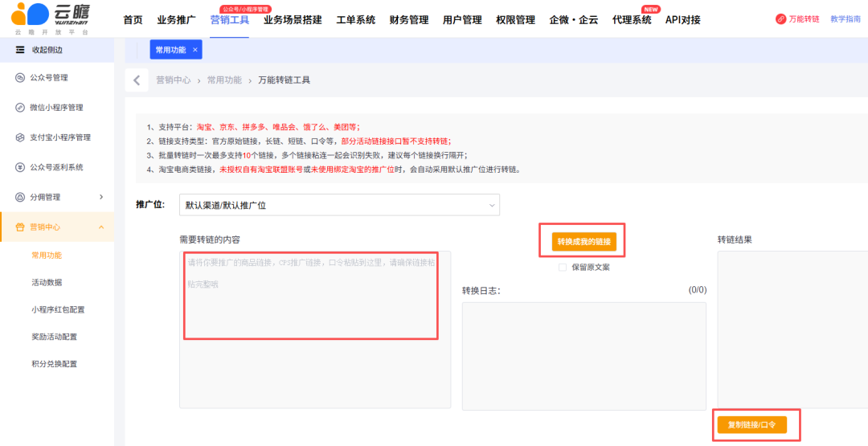Screen dimensions: 868x446
Task: Click the 万能转链 header link
Action: point(804,18)
